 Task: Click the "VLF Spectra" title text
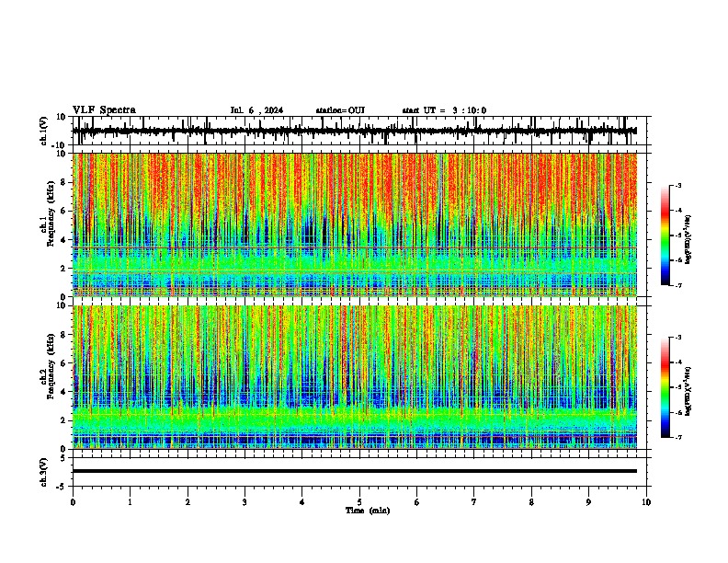pos(104,109)
